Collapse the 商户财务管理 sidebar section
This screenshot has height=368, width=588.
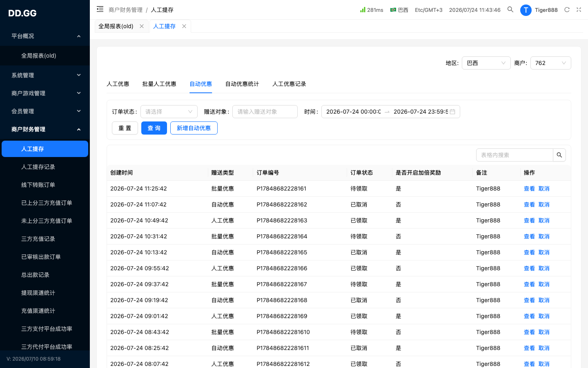coord(45,129)
